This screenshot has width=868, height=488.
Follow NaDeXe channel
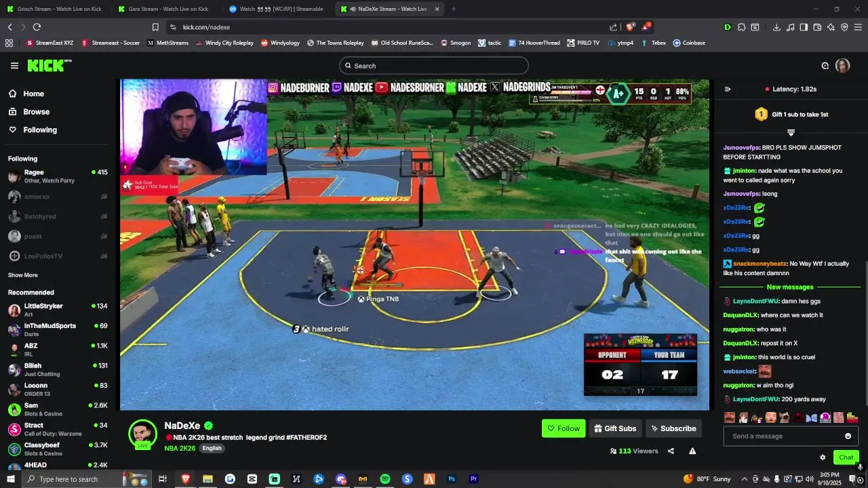(x=564, y=428)
